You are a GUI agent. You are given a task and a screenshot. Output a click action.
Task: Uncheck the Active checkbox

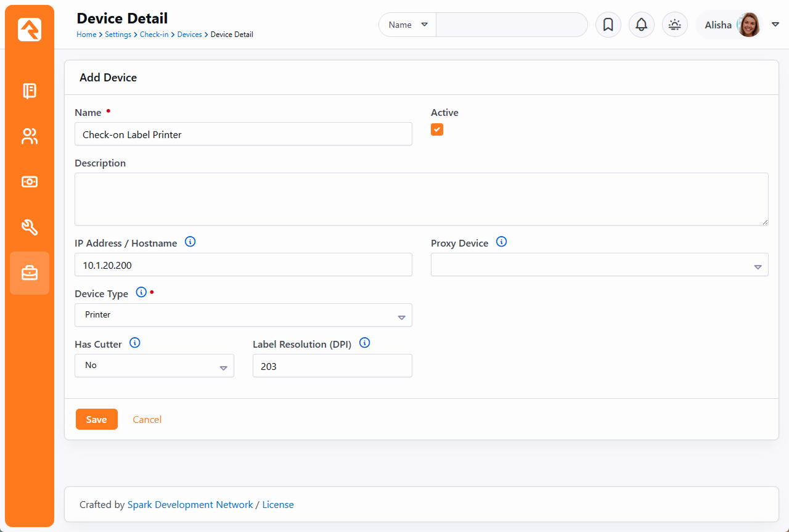click(437, 129)
